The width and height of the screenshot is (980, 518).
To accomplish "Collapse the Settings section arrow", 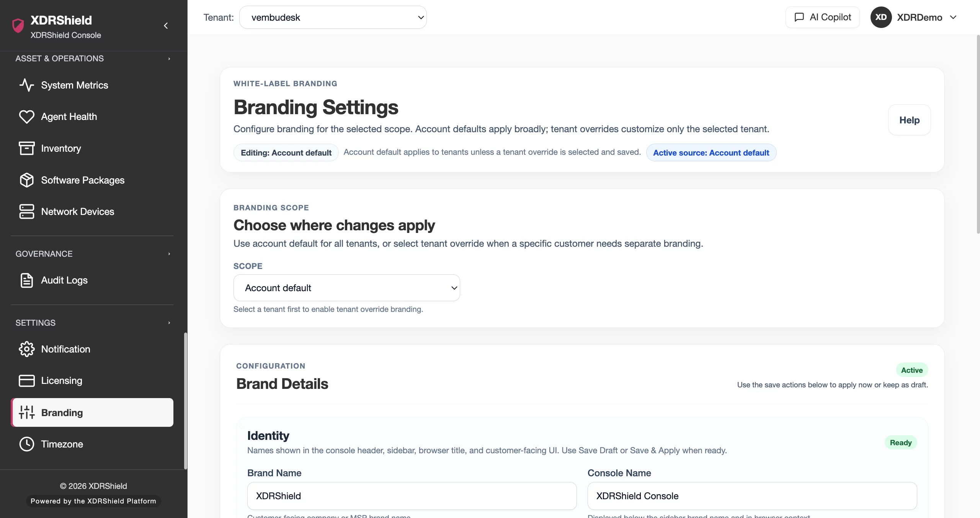I will pos(169,323).
